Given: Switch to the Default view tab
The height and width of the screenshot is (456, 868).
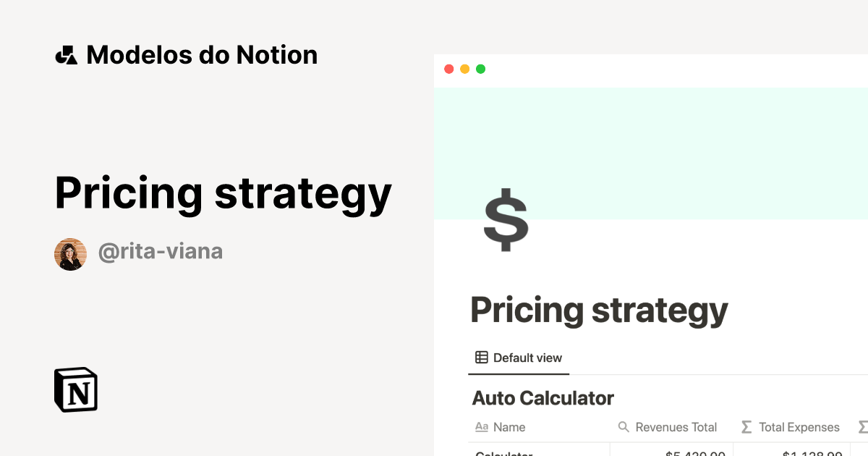Looking at the screenshot, I should (519, 357).
